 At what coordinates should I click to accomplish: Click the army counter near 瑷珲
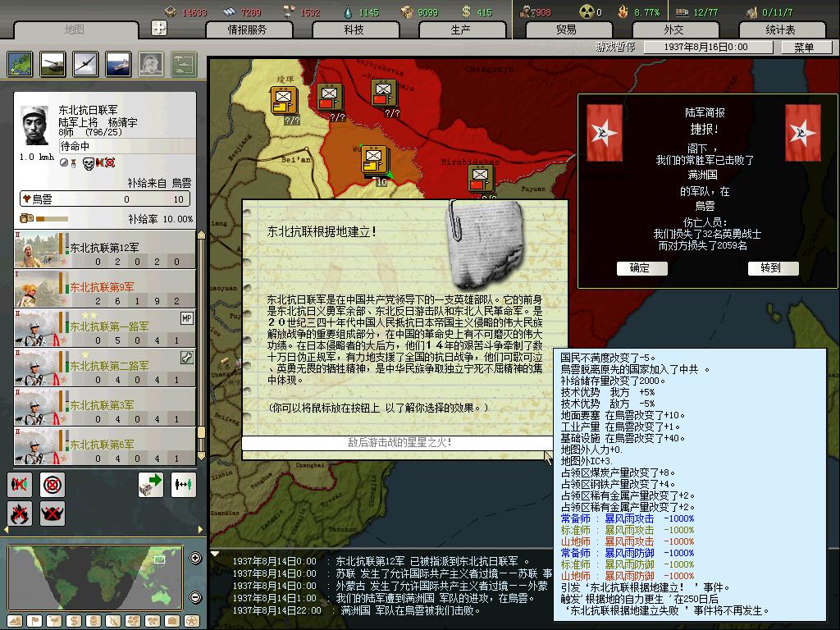pyautogui.click(x=285, y=101)
